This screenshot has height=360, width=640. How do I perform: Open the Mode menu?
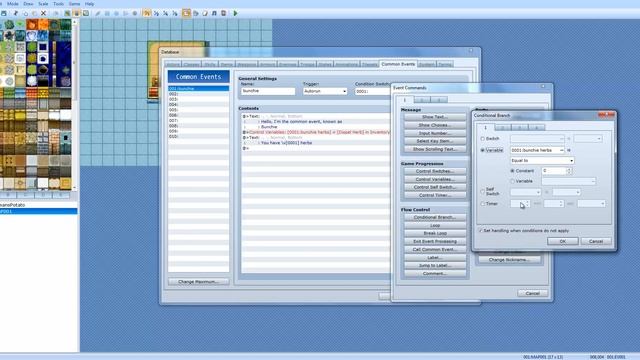point(13,4)
